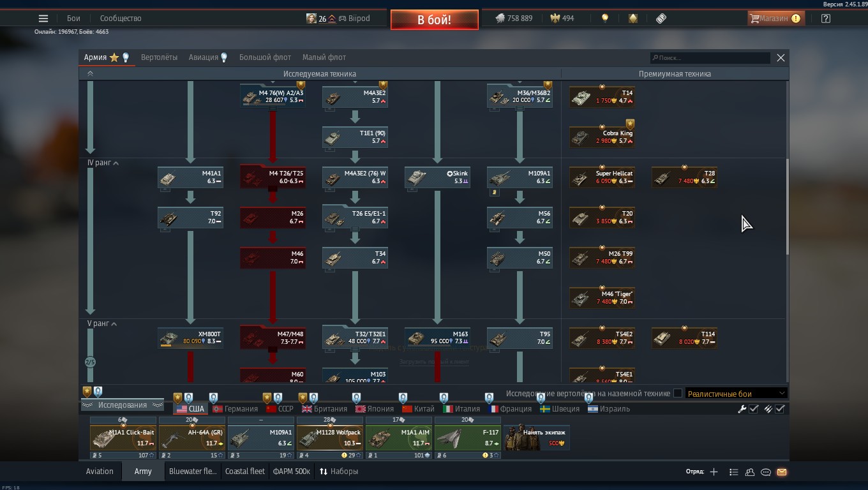Image resolution: width=868 pixels, height=490 pixels.
Task: Select the XM800T vehicle tile
Action: [190, 338]
